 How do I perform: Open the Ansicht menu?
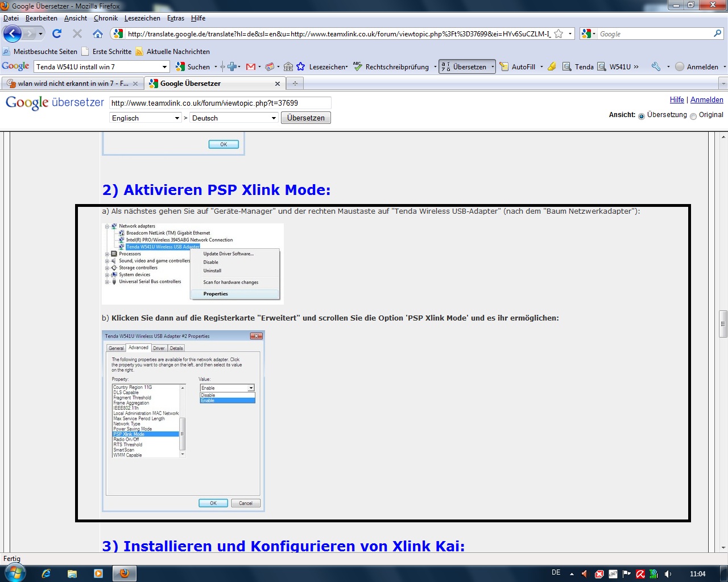76,18
